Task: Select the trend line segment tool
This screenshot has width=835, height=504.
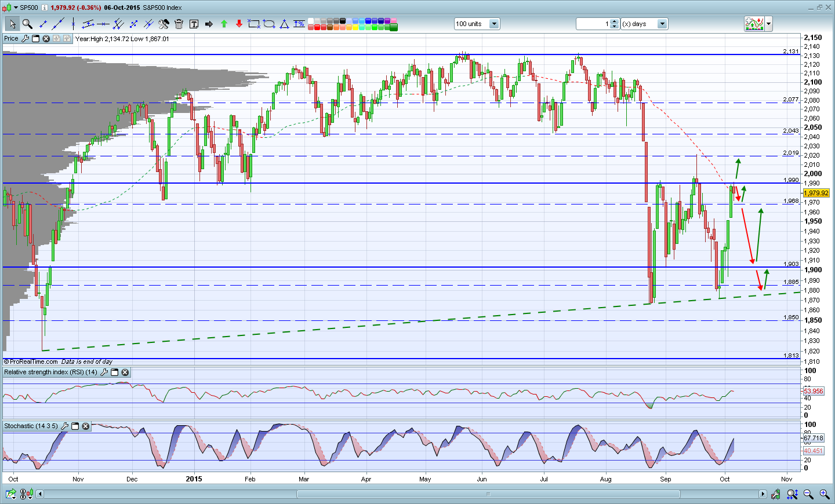Action: pyautogui.click(x=43, y=24)
